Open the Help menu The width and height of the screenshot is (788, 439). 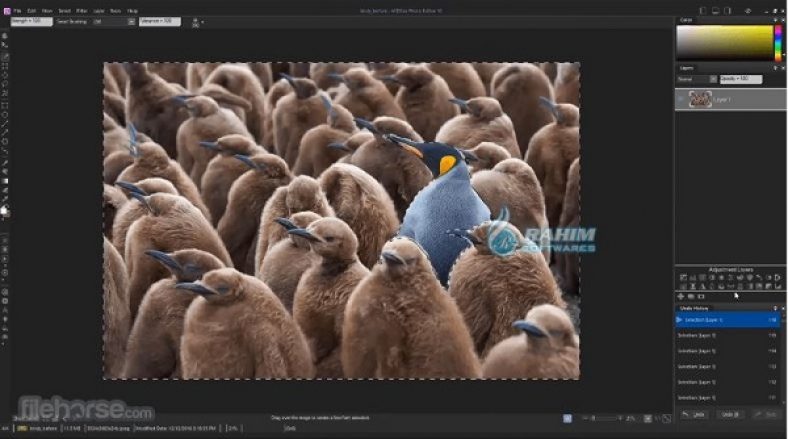(132, 11)
